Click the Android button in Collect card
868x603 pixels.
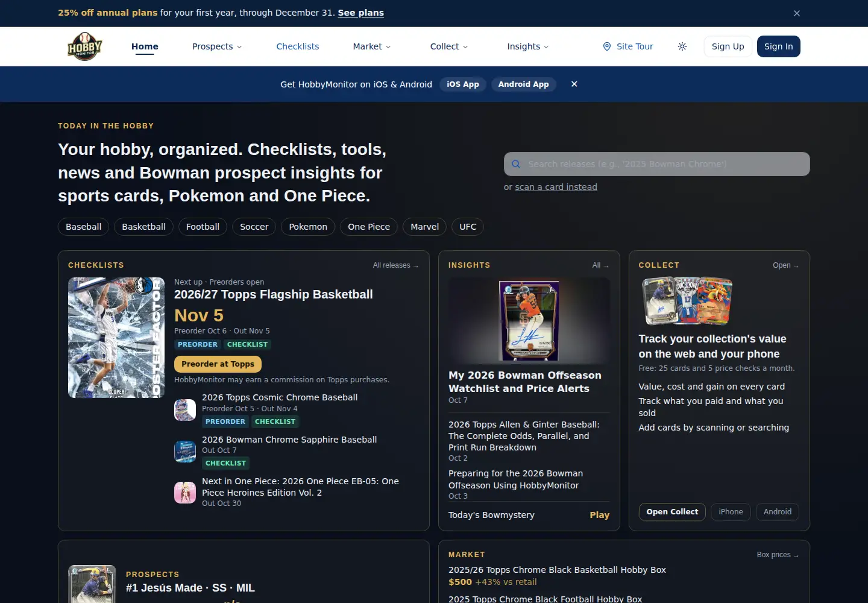pyautogui.click(x=778, y=512)
